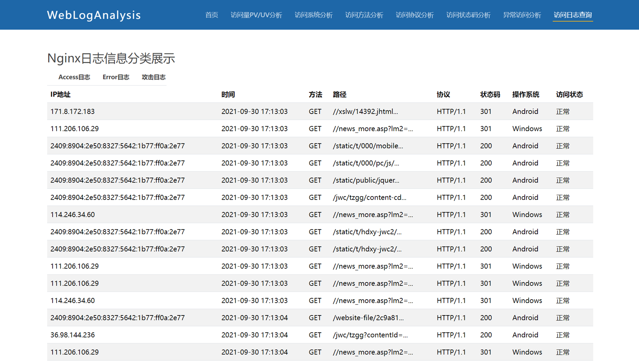Click the //xslw/14392.jhtml... path cell
The height and width of the screenshot is (364, 639).
[365, 112]
